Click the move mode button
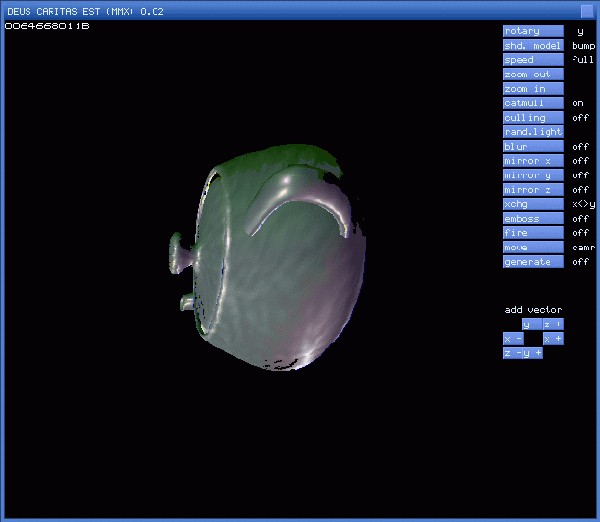Screen dimensions: 600x522 coord(533,247)
